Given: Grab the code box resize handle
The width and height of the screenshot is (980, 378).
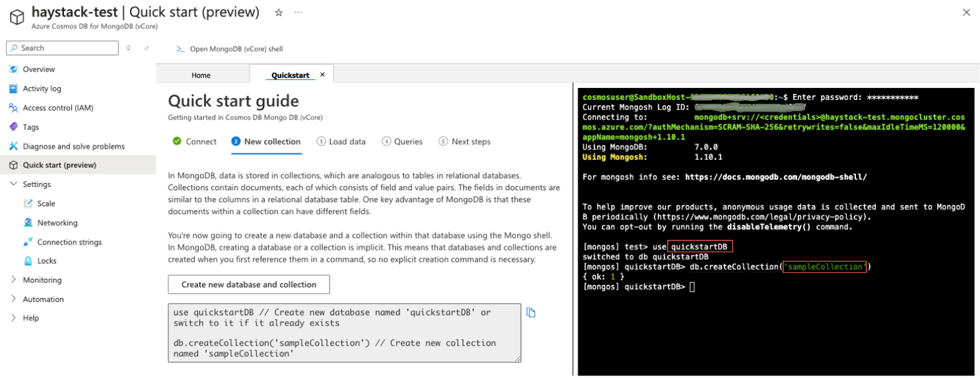Looking at the screenshot, I should tap(517, 358).
